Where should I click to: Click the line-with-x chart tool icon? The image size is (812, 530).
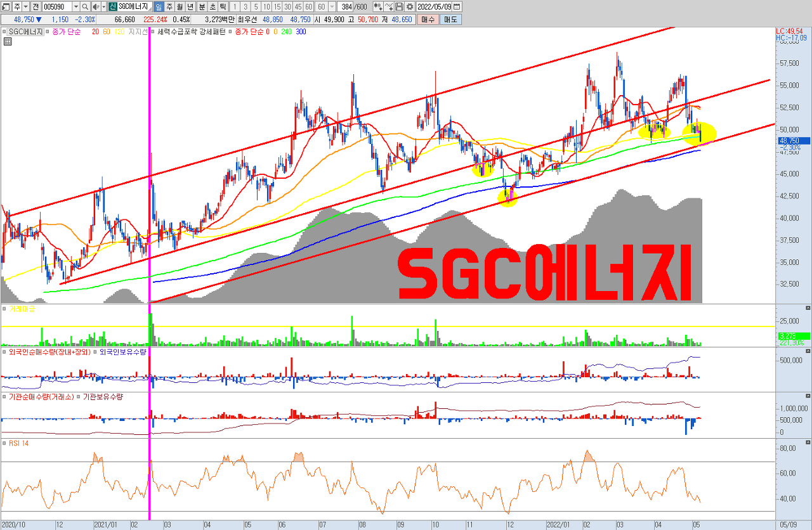click(x=388, y=6)
